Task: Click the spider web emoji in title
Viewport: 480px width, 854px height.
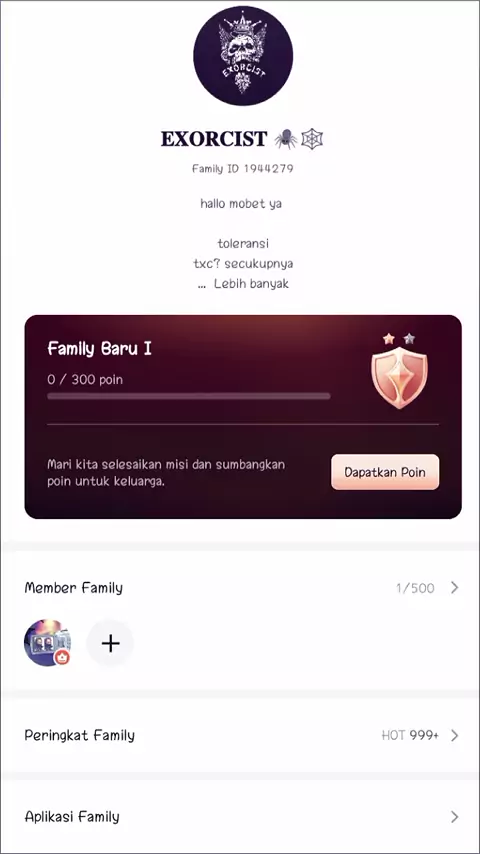Action: tap(312, 139)
